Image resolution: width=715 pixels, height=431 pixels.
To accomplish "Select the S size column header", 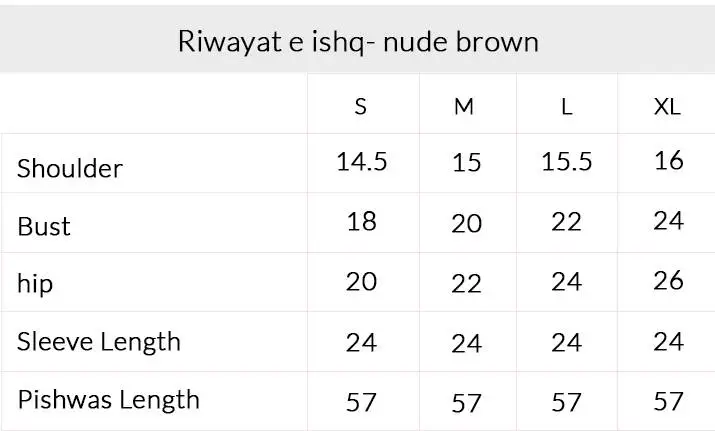I will 361,107.
